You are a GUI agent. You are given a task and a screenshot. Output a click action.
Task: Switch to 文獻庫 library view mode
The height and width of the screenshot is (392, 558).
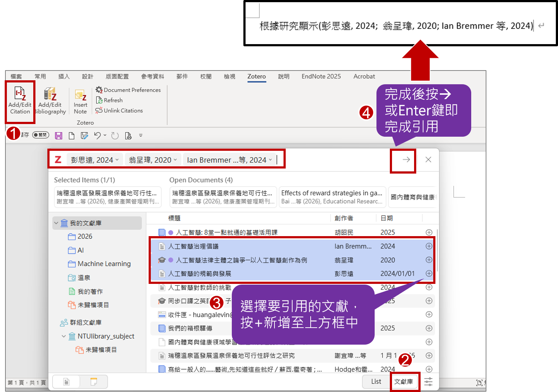pyautogui.click(x=404, y=382)
